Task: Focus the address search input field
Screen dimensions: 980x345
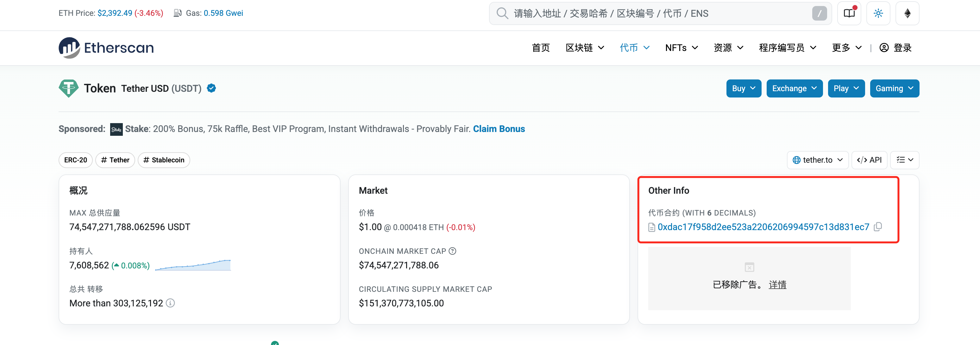Action: coord(660,13)
